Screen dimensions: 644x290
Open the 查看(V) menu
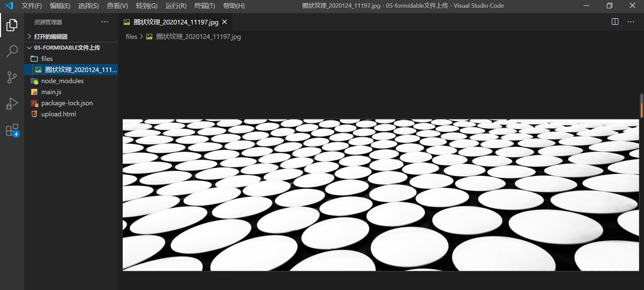117,6
